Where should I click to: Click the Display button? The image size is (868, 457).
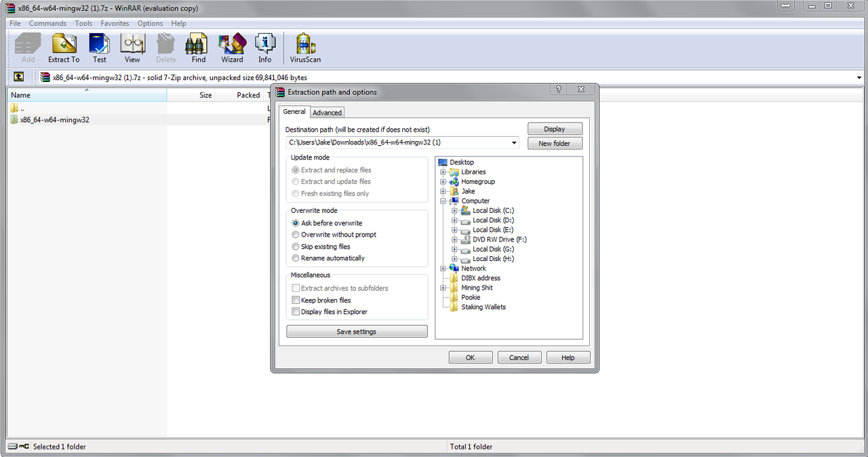[x=555, y=129]
